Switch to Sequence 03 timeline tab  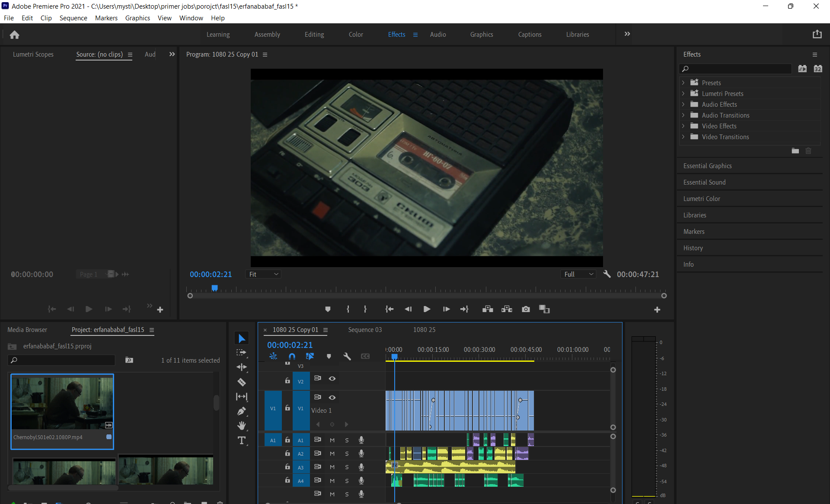point(365,330)
